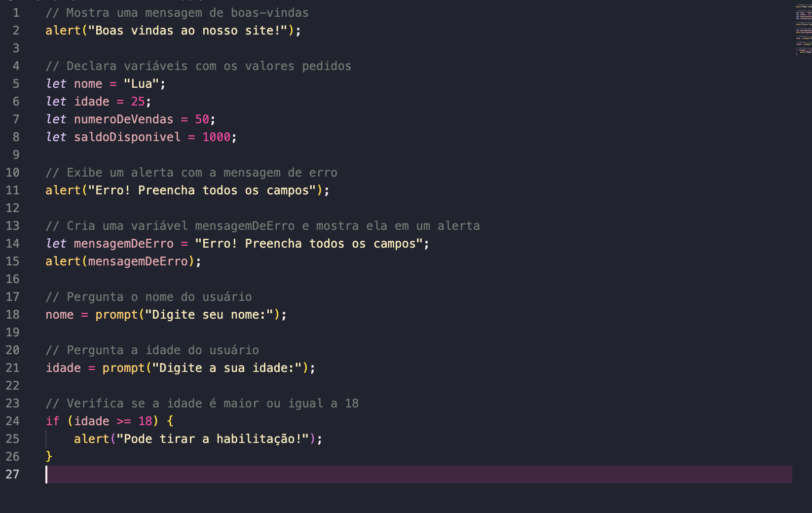Screen dimensions: 812x513
Task: Click line number 14 in the gutter
Action: click(12, 244)
